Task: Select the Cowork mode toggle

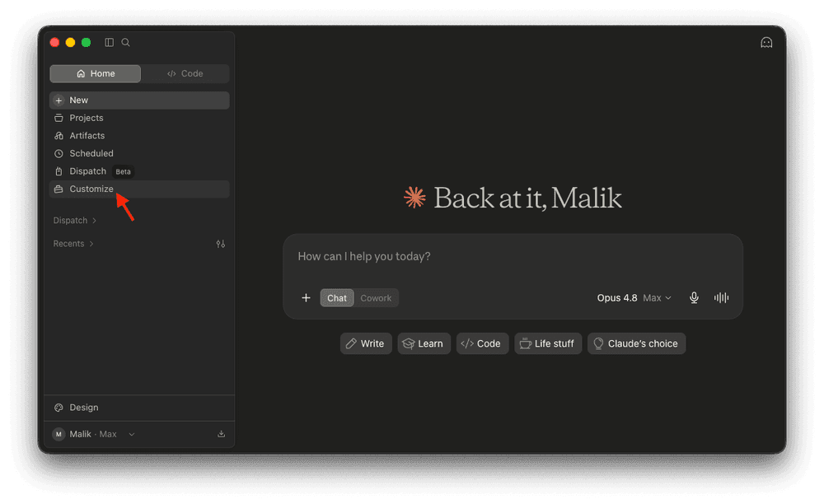Action: 376,298
